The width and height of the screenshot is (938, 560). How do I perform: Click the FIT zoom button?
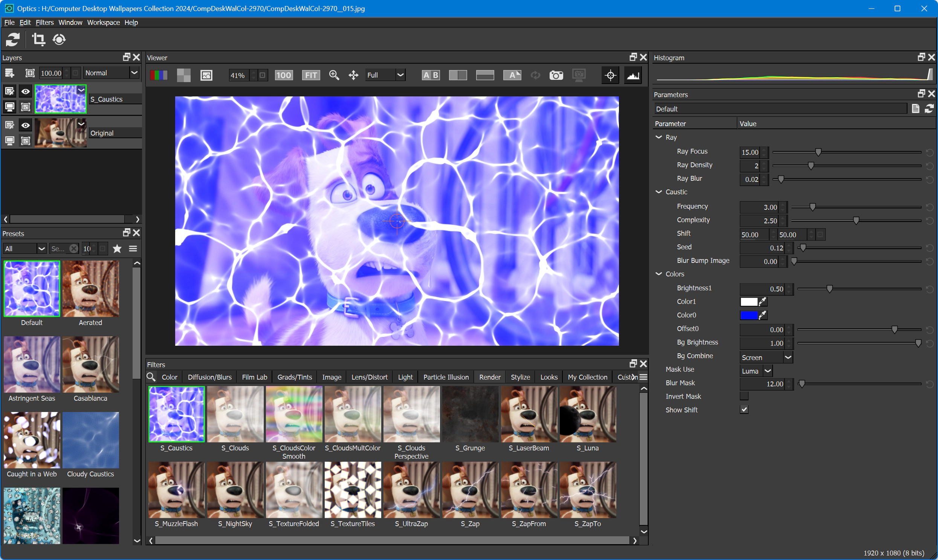pyautogui.click(x=311, y=75)
